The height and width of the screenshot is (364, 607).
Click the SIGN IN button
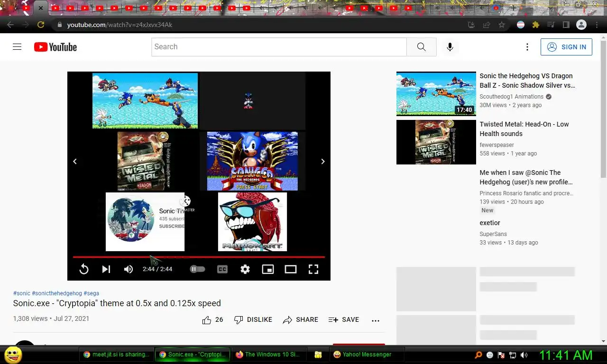tap(566, 47)
